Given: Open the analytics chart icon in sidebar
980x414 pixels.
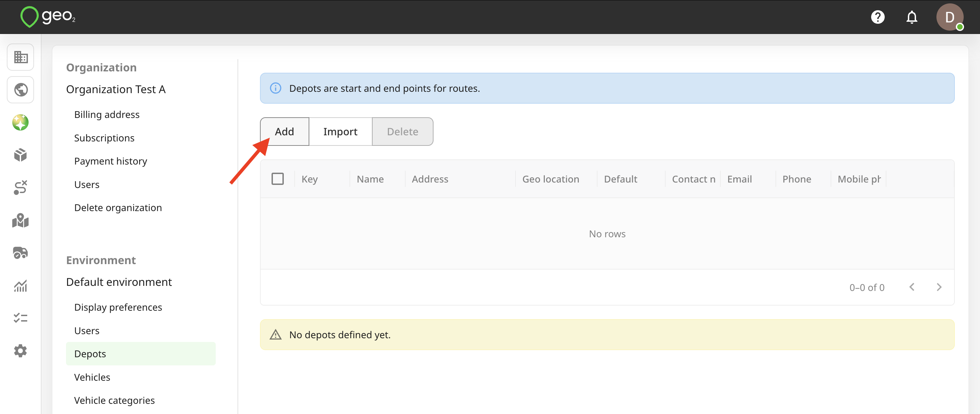Looking at the screenshot, I should (20, 286).
